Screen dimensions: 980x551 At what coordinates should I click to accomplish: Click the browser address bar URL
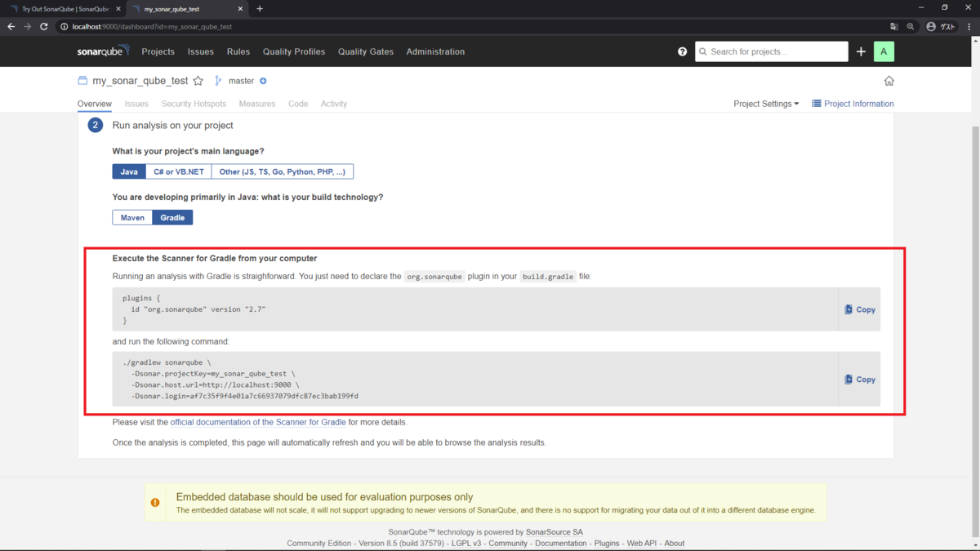[152, 27]
